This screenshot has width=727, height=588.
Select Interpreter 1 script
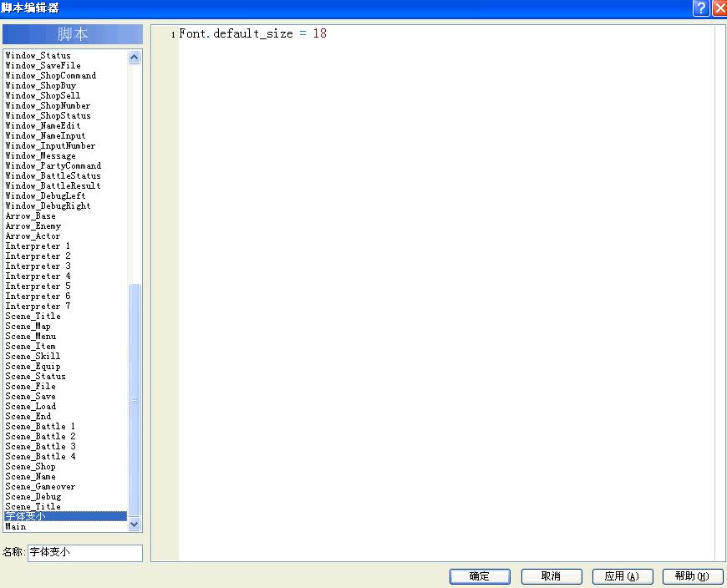click(65, 246)
